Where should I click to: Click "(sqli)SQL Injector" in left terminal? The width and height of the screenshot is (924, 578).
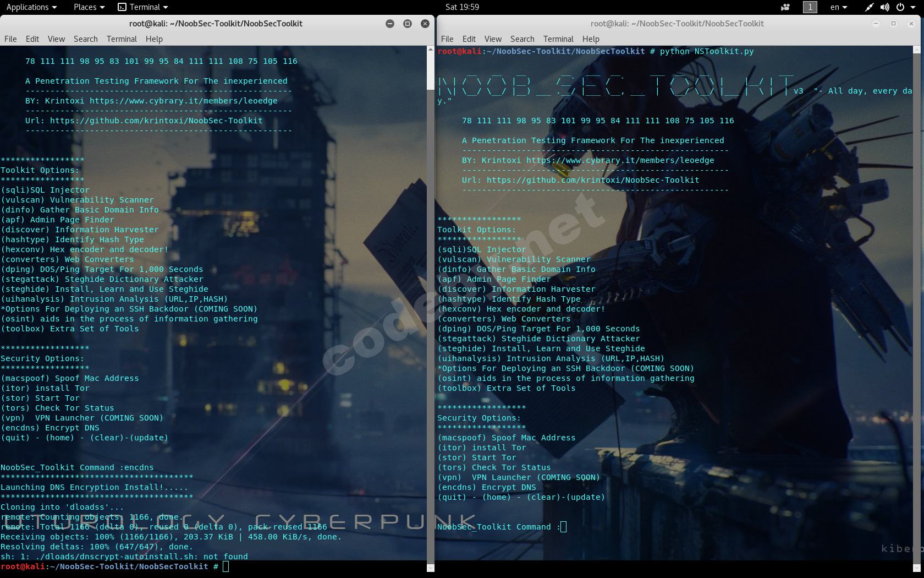[x=45, y=190]
